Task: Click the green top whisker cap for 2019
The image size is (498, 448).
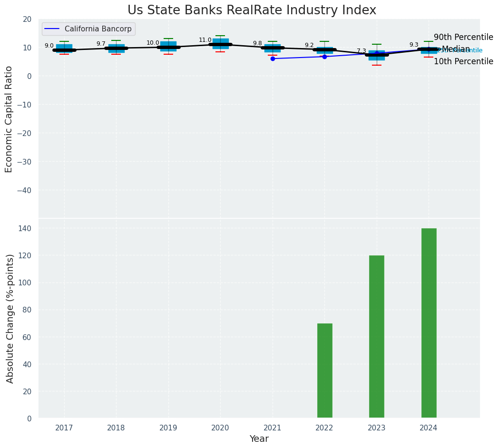Action: tap(168, 39)
